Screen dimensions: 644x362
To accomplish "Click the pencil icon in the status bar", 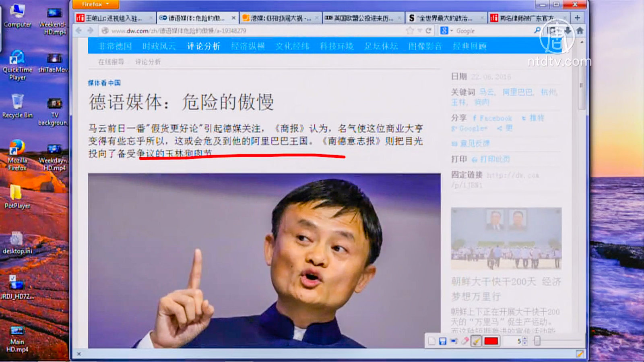I will [580, 354].
